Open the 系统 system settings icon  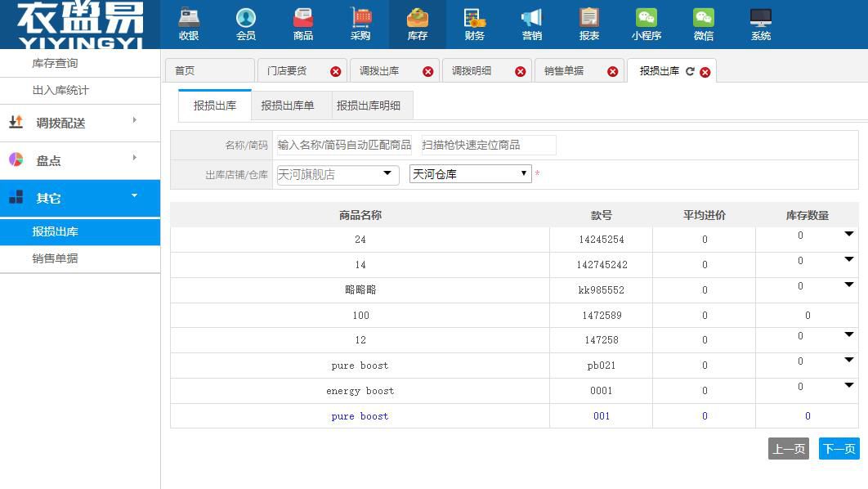(761, 24)
